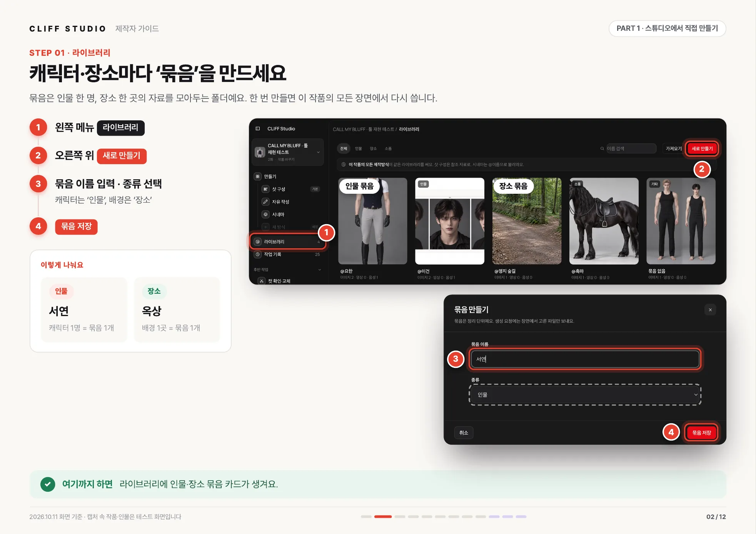This screenshot has height=534, width=756.
Task: Switch to the 소품 filter tab
Action: click(388, 148)
